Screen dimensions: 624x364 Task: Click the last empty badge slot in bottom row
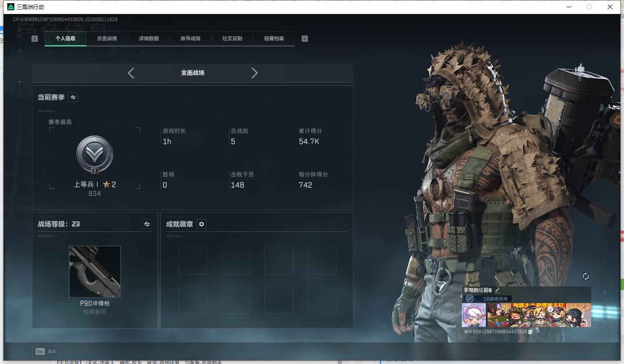[322, 299]
